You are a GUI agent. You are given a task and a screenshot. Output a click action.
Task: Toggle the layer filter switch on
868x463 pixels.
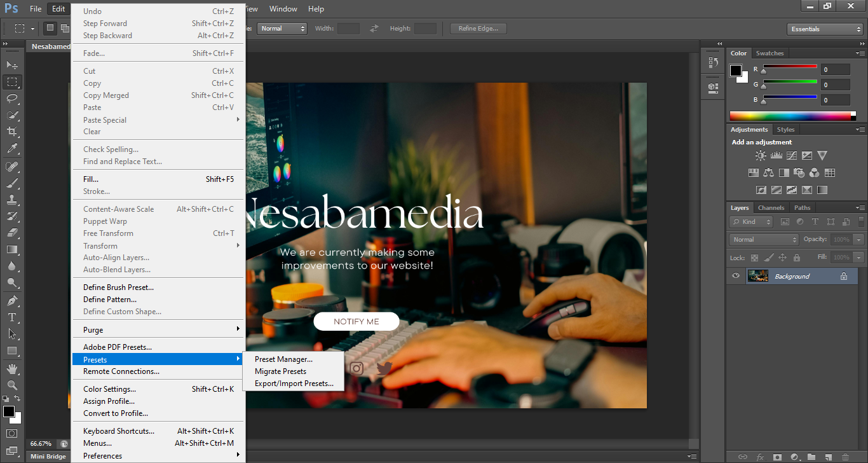[862, 222]
